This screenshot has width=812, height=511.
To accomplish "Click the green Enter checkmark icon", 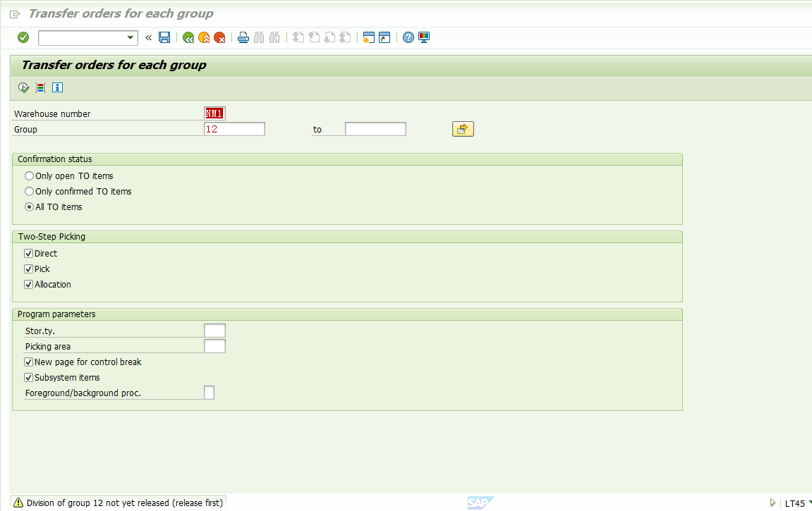I will click(23, 37).
